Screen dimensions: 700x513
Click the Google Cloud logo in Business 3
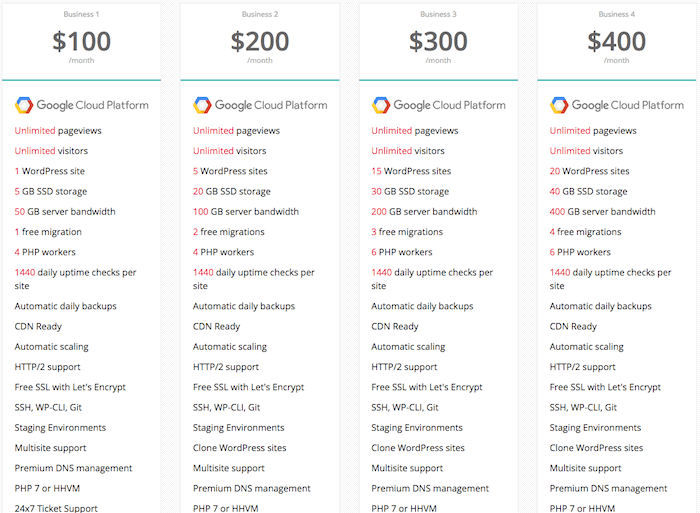(438, 105)
